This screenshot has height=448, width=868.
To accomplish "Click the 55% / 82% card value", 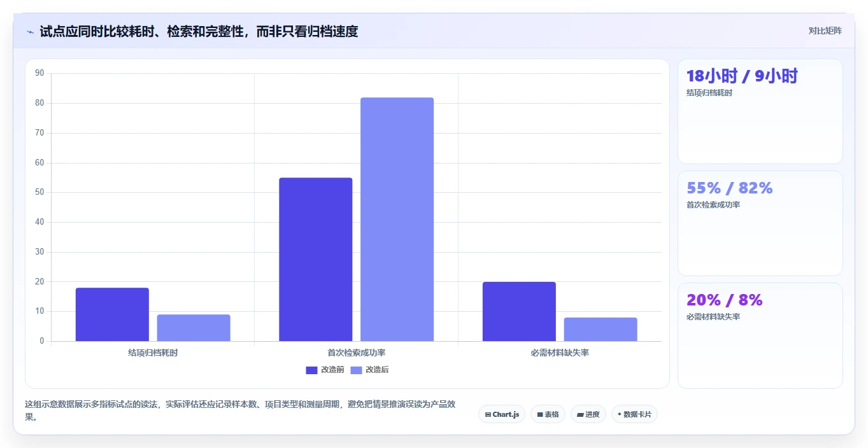I will pyautogui.click(x=730, y=188).
